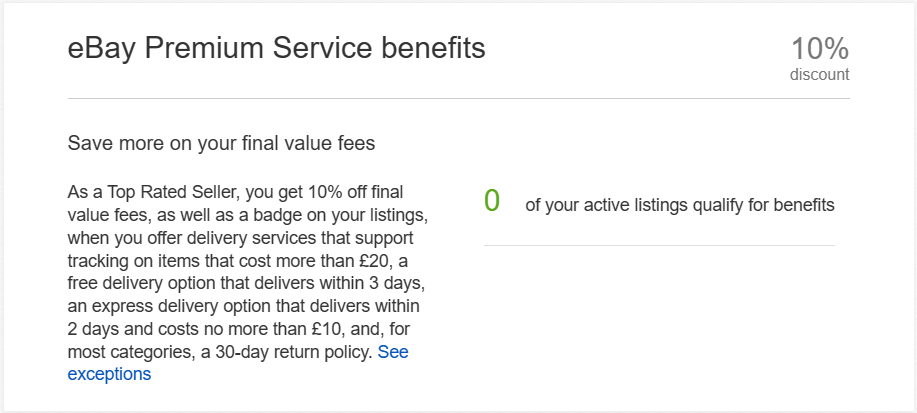The width and height of the screenshot is (917, 413).
Task: Click "of your active listings qualify for benefits" text
Action: tap(679, 205)
